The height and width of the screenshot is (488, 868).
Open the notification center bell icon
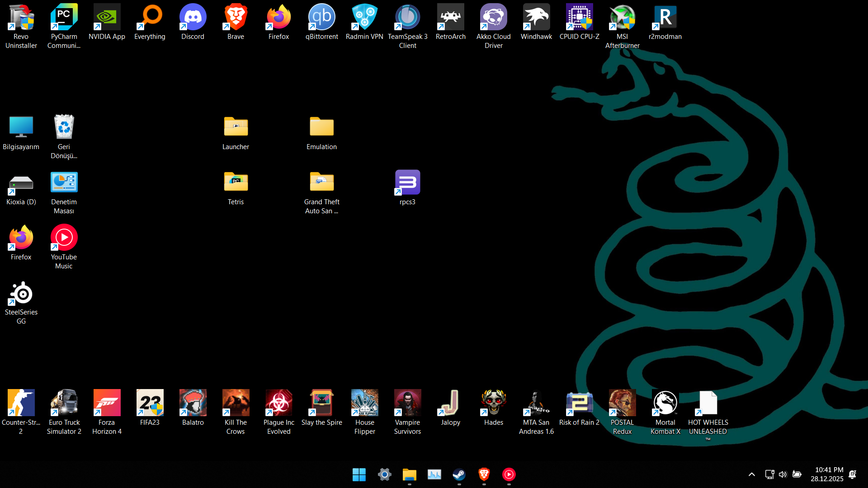tap(853, 474)
